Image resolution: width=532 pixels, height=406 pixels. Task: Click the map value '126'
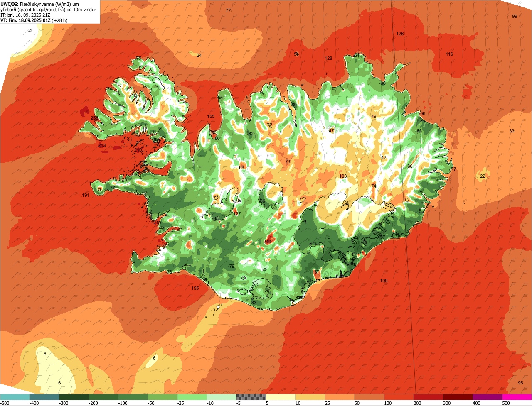tap(400, 34)
